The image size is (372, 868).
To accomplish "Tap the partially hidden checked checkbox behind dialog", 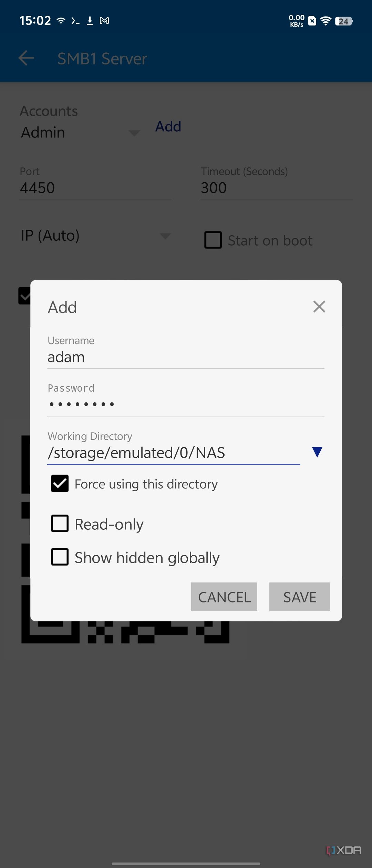I will 24,296.
